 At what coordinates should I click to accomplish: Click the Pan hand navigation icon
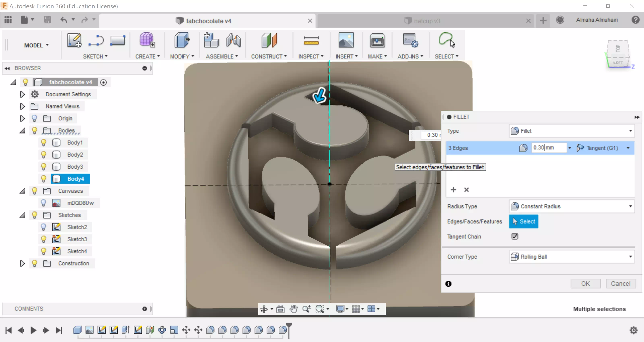pos(293,309)
